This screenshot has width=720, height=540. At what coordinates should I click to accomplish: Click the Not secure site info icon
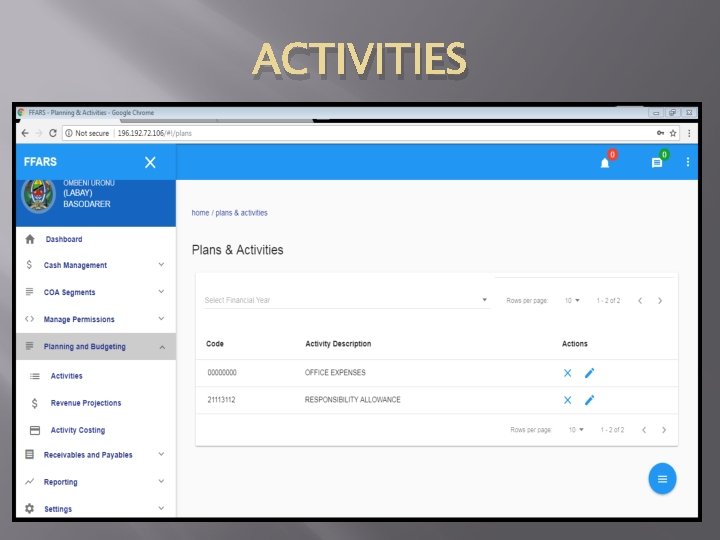pyautogui.click(x=69, y=133)
